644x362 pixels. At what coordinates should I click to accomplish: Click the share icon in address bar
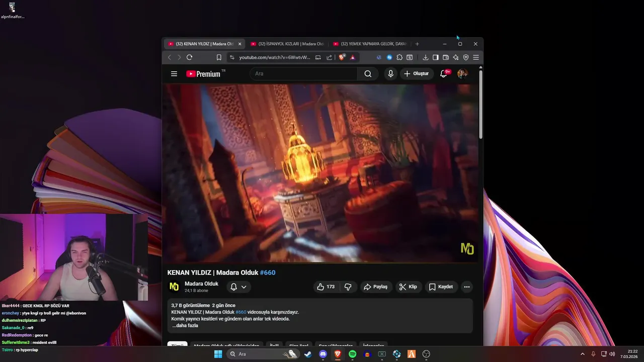tap(329, 57)
